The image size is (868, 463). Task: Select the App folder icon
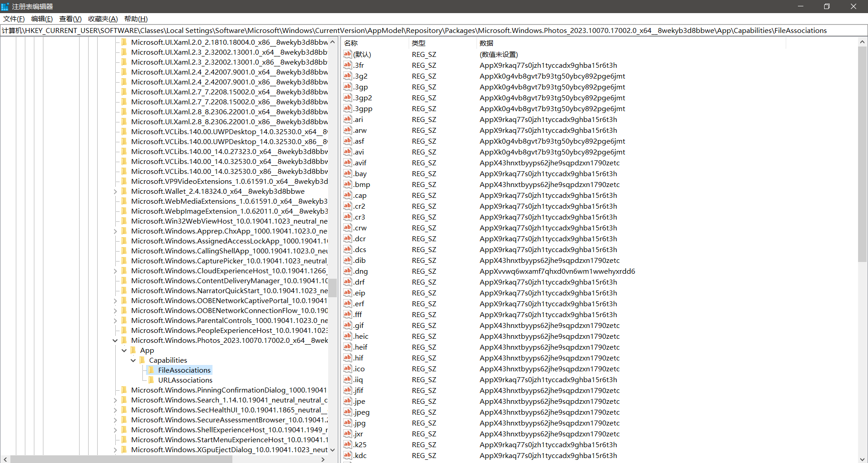pos(133,350)
